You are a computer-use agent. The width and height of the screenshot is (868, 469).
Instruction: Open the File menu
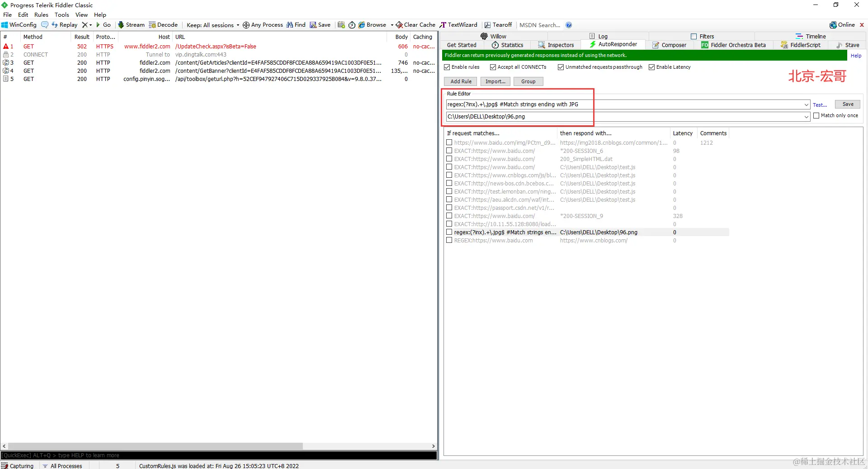(x=8, y=14)
